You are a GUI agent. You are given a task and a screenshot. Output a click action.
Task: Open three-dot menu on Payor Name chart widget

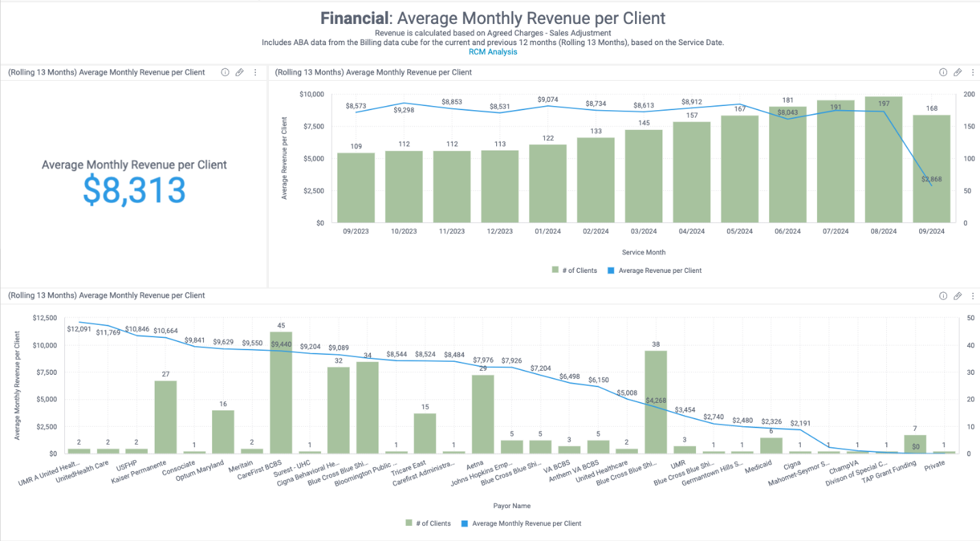[972, 295]
